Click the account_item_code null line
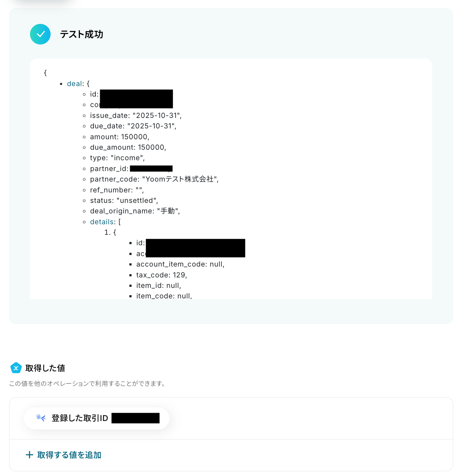 180,264
